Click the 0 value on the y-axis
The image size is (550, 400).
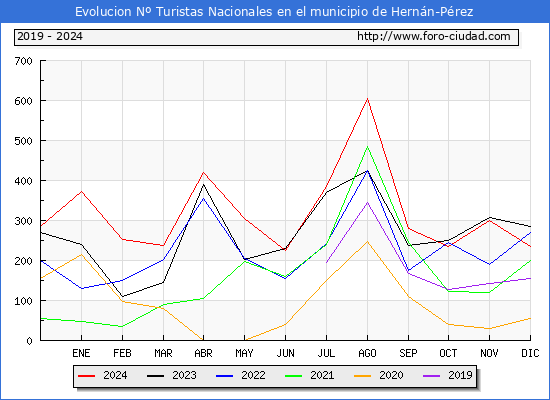[x=29, y=341]
